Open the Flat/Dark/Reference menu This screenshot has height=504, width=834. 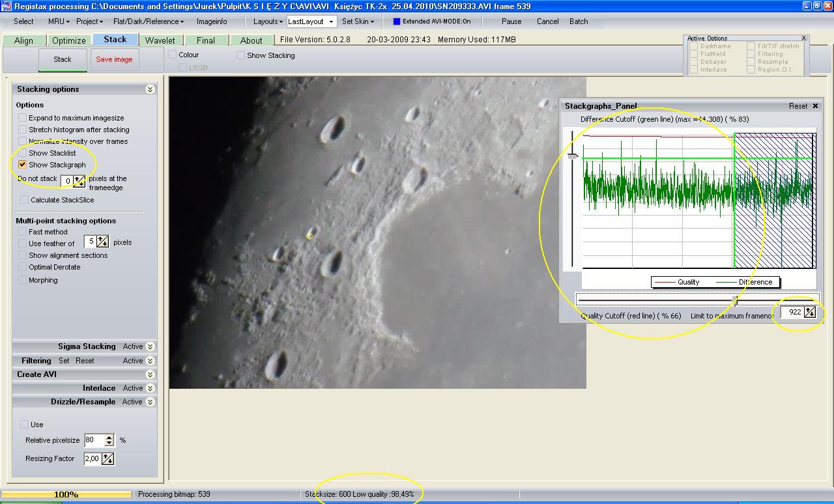pyautogui.click(x=148, y=21)
